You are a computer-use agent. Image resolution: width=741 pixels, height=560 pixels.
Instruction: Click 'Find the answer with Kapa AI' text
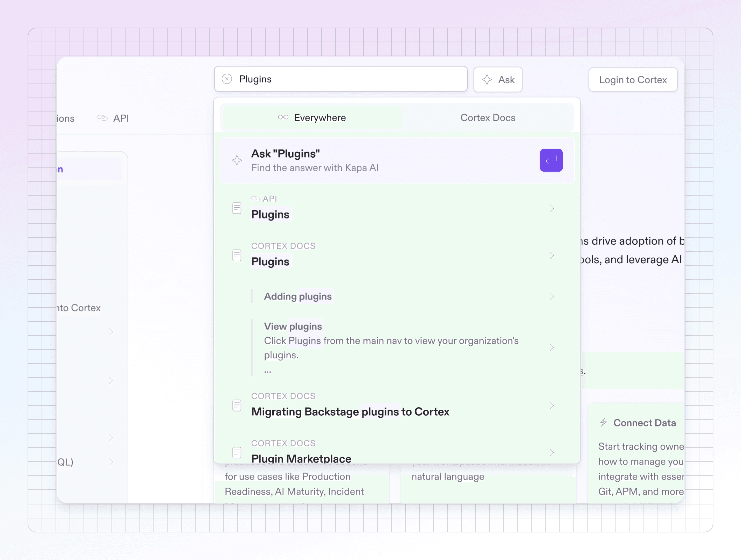(315, 168)
